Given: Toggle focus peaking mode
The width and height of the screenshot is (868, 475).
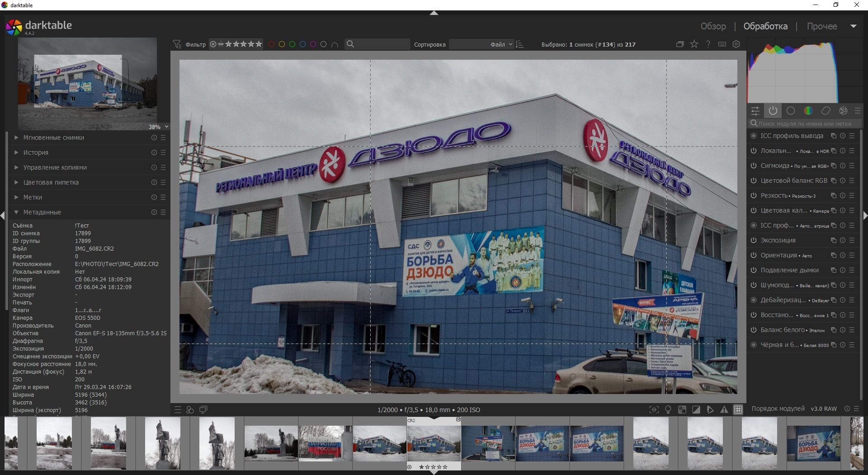Looking at the screenshot, I should coord(654,410).
